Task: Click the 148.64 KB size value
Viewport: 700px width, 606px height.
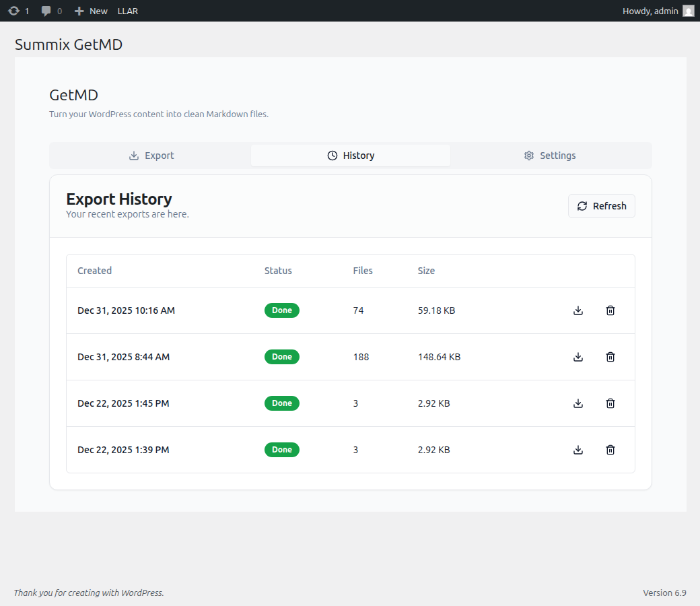Action: 439,357
